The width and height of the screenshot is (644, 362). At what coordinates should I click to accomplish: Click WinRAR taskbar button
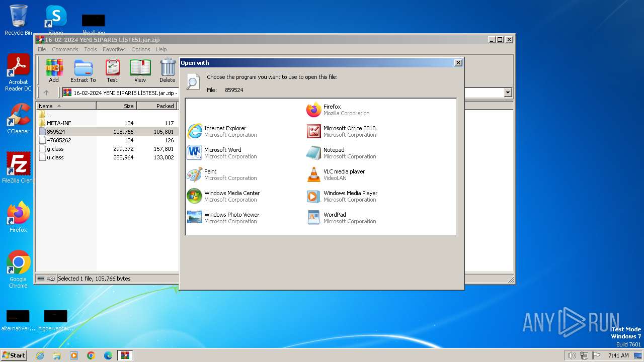click(x=125, y=355)
